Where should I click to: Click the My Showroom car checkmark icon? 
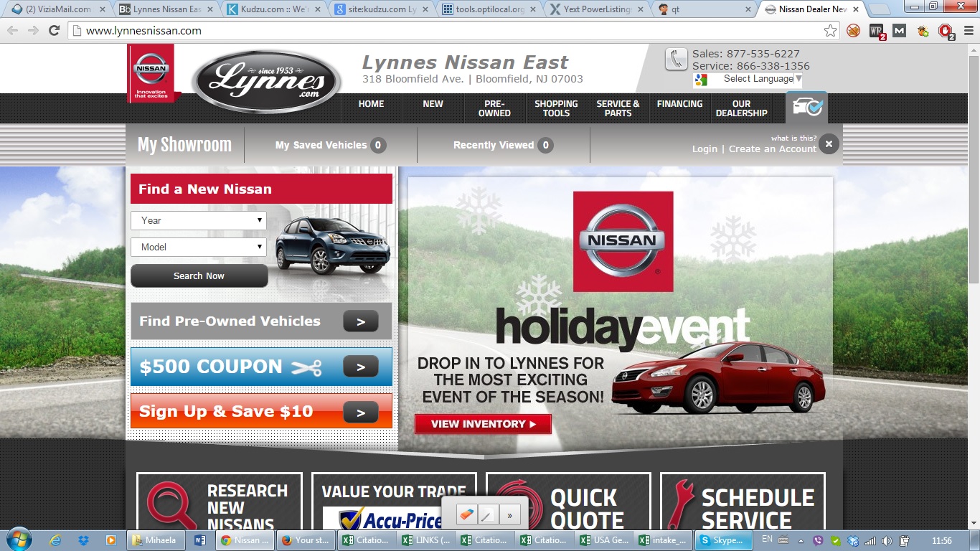tap(806, 108)
